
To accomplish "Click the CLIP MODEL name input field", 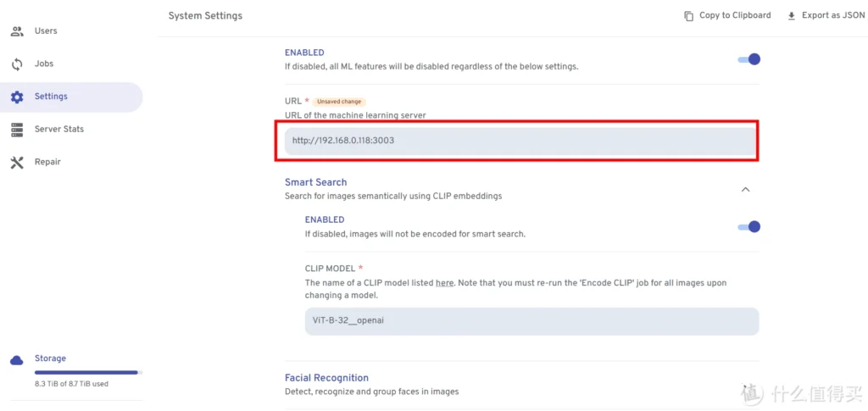I will [531, 321].
